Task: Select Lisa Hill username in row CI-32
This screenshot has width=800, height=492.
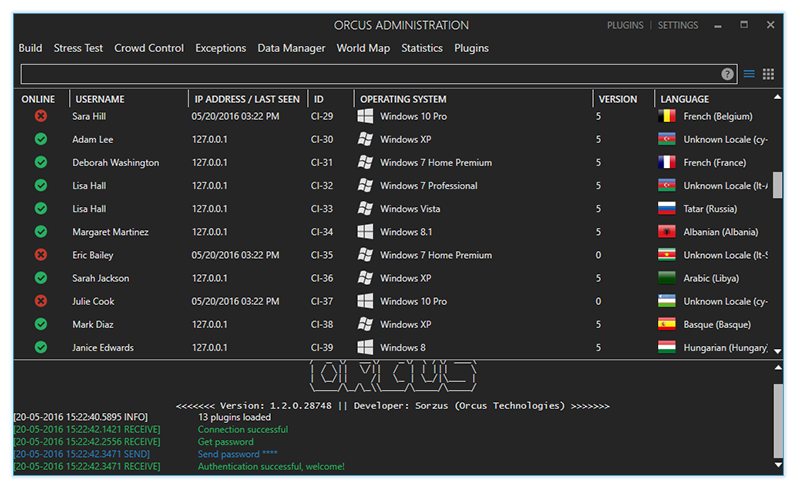Action: 89,185
